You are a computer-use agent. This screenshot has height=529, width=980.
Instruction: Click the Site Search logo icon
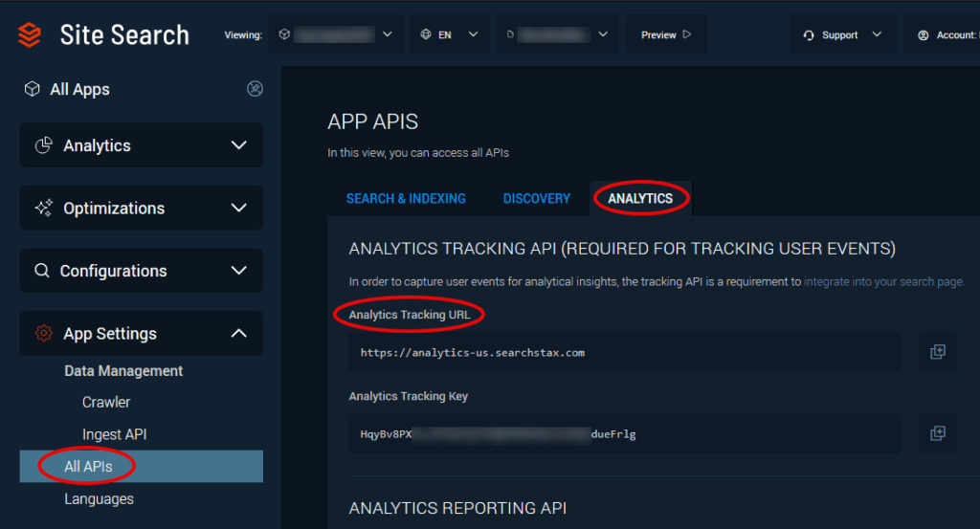(x=30, y=35)
